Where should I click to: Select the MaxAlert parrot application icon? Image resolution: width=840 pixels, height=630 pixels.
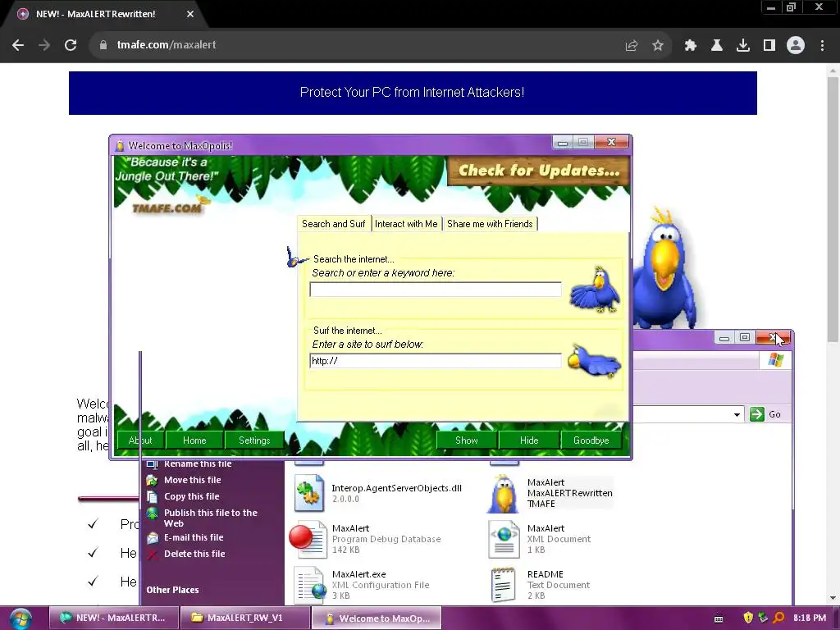pyautogui.click(x=503, y=493)
